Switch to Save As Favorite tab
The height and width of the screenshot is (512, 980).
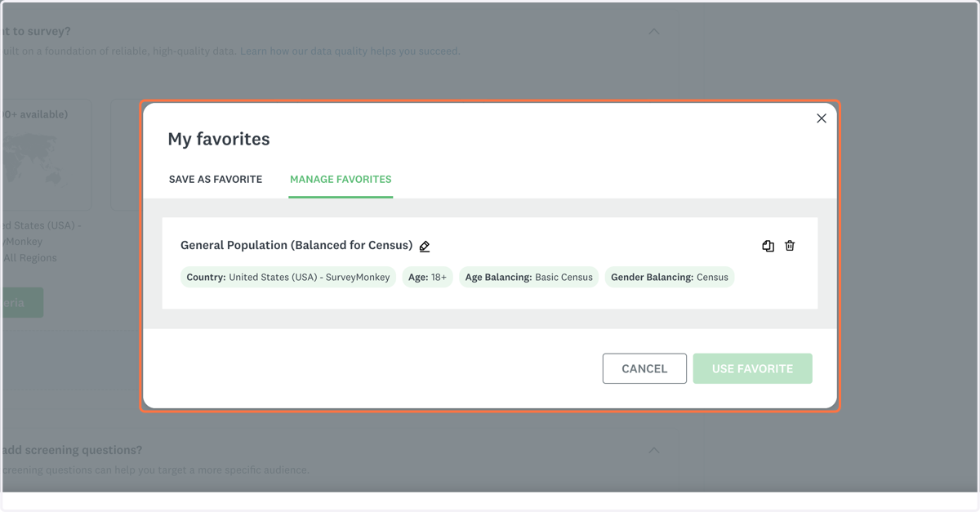[x=216, y=179]
